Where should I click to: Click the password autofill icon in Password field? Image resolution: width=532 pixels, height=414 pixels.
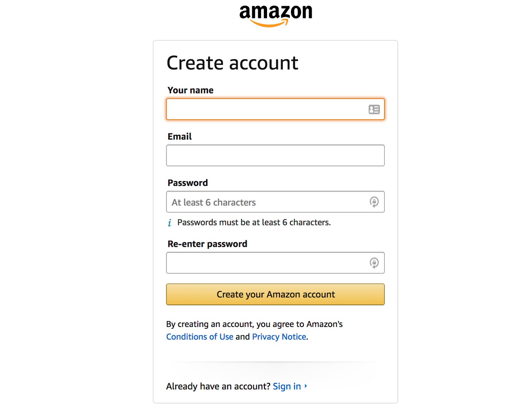click(x=374, y=202)
